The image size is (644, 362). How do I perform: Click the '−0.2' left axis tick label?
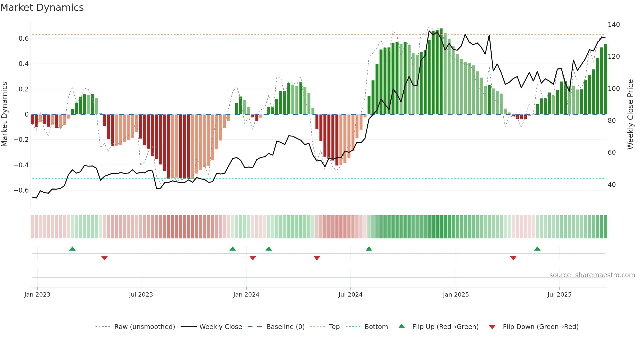point(21,140)
